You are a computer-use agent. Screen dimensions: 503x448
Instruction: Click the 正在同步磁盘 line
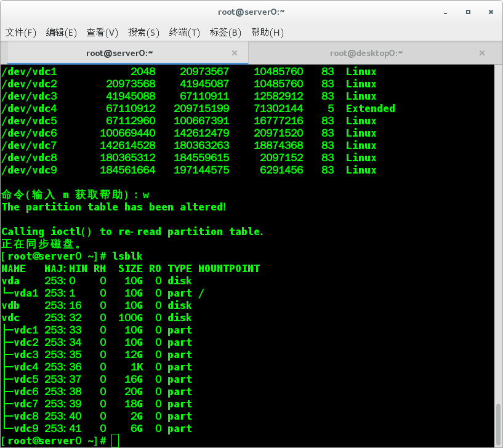pyautogui.click(x=41, y=244)
